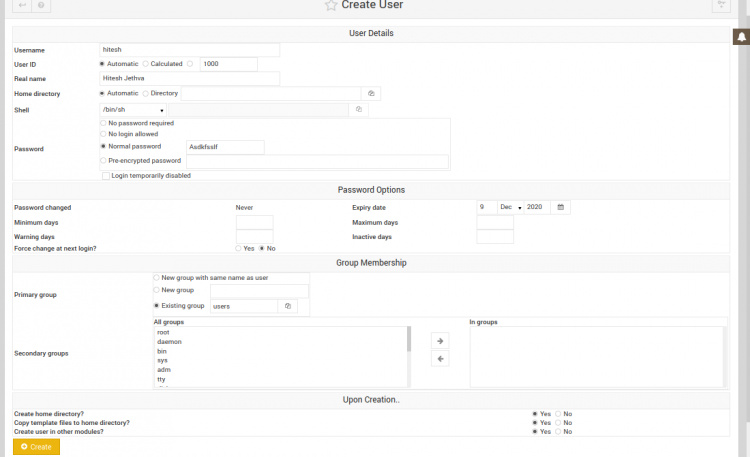Open the expiry month Dec dropdown

click(x=509, y=207)
